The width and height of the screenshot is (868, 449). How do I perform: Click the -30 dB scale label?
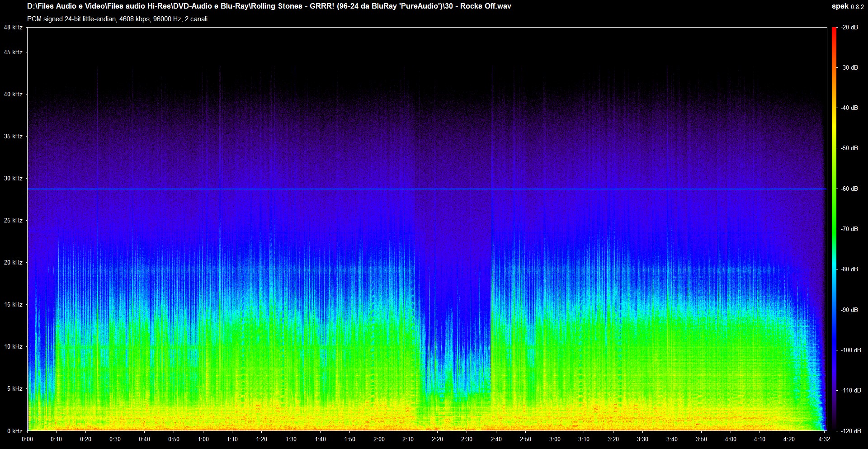849,68
